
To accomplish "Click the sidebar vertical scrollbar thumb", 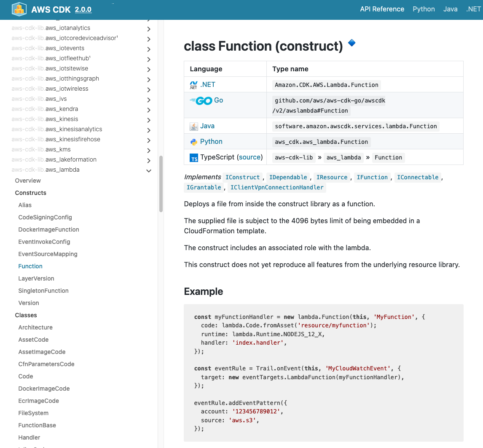I will [161, 184].
